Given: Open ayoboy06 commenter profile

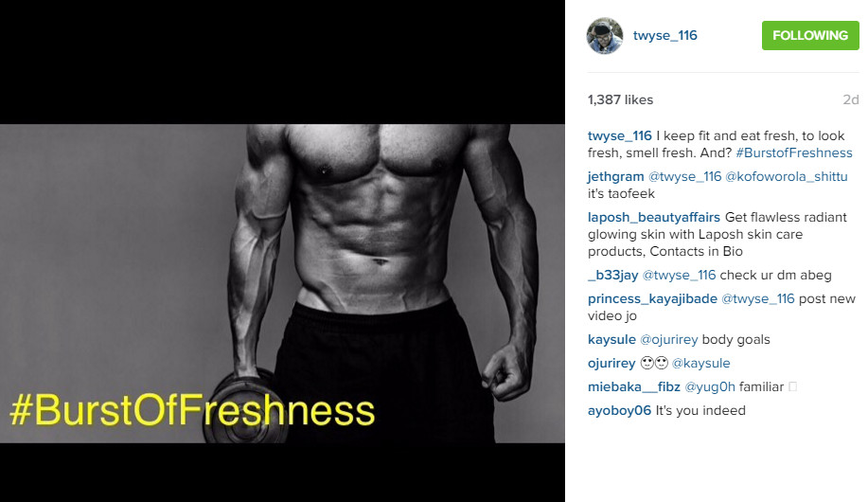Looking at the screenshot, I should click(619, 411).
